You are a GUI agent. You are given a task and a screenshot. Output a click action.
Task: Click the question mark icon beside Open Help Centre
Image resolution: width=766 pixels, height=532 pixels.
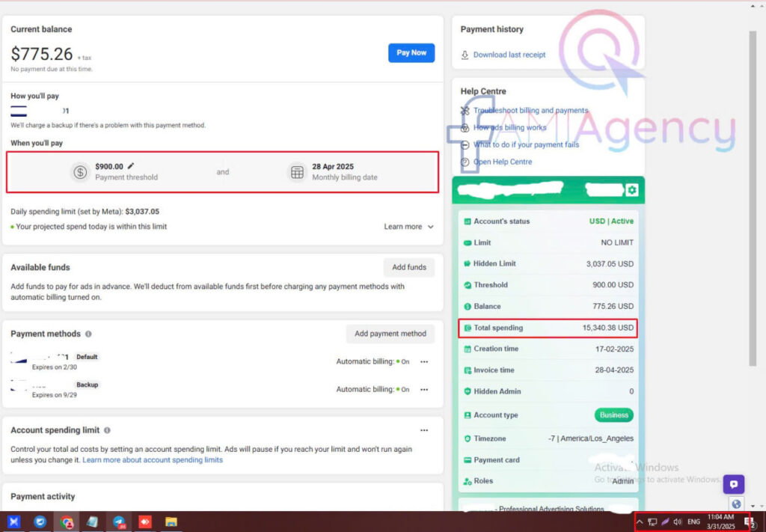point(465,162)
